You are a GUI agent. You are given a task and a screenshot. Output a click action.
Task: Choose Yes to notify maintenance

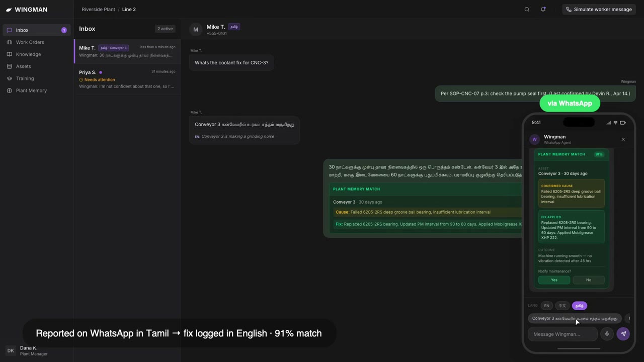point(554,280)
